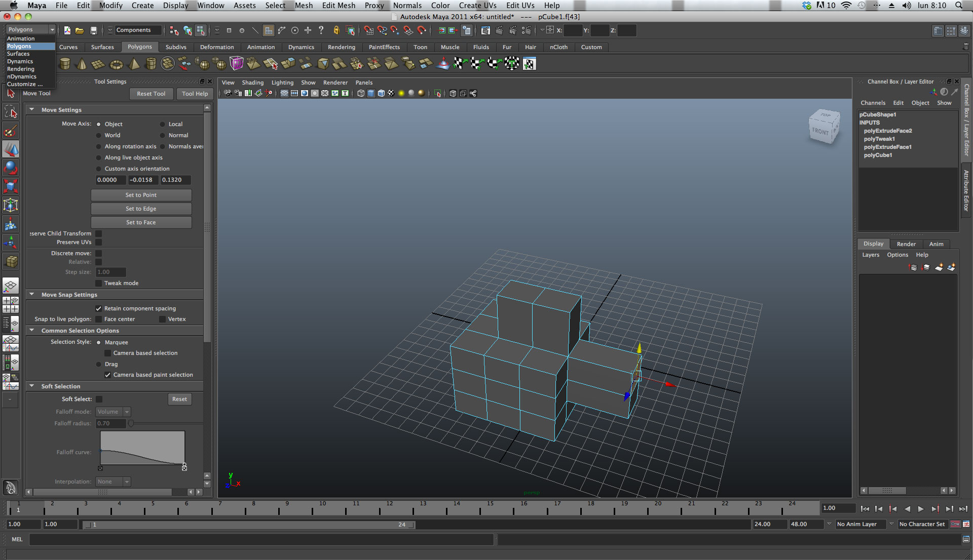The height and width of the screenshot is (560, 973).
Task: Select the Rotate tool sphere icon
Action: [x=11, y=168]
